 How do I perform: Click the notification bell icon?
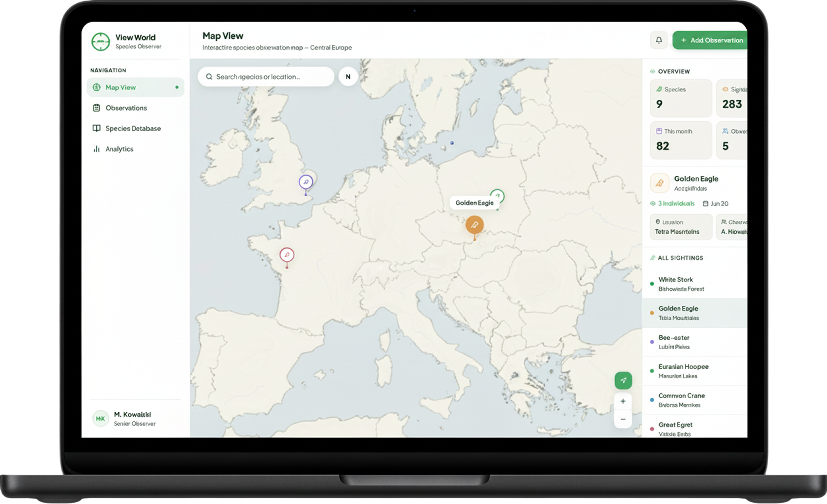[x=658, y=40]
